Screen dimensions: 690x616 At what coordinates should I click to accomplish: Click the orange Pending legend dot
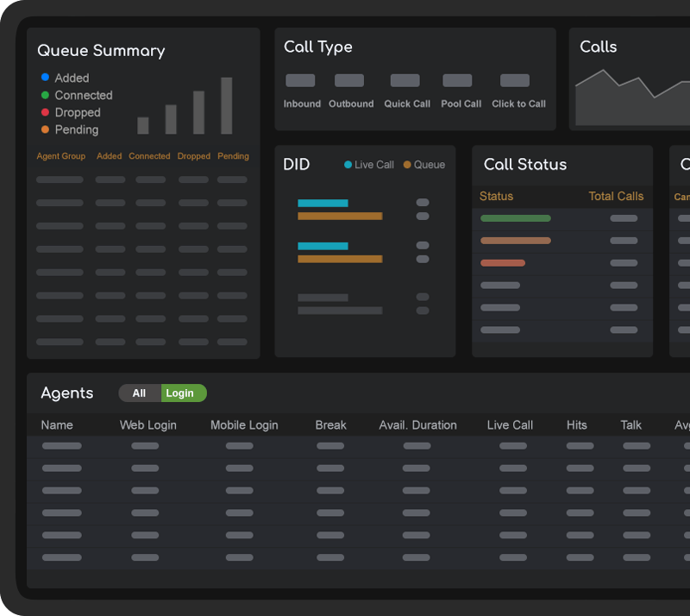(x=45, y=129)
